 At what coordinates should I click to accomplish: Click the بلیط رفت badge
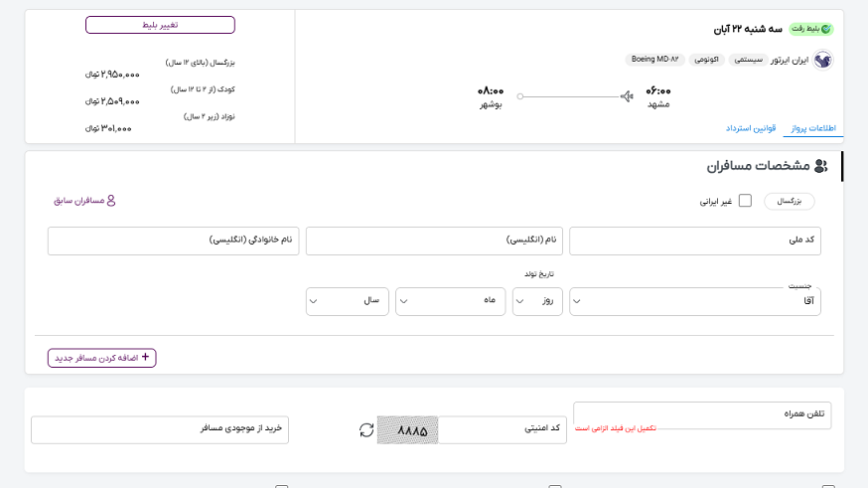tap(811, 29)
